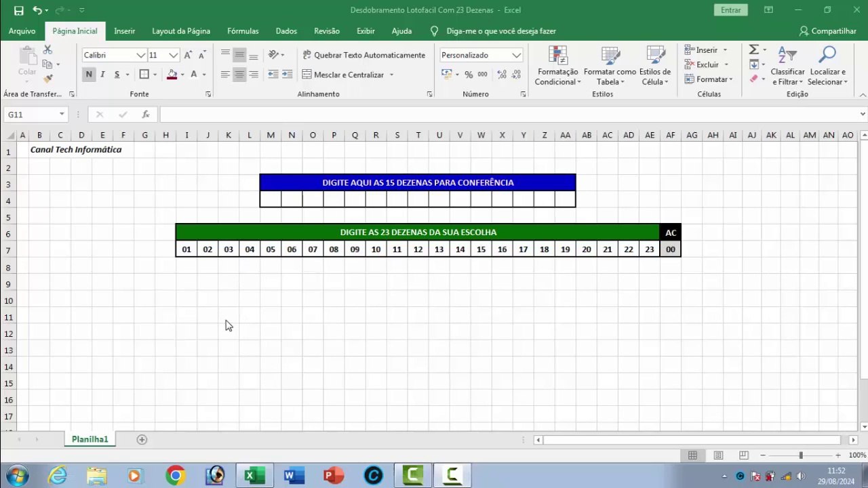868x488 pixels.
Task: Increase the cell indent
Action: point(287,75)
